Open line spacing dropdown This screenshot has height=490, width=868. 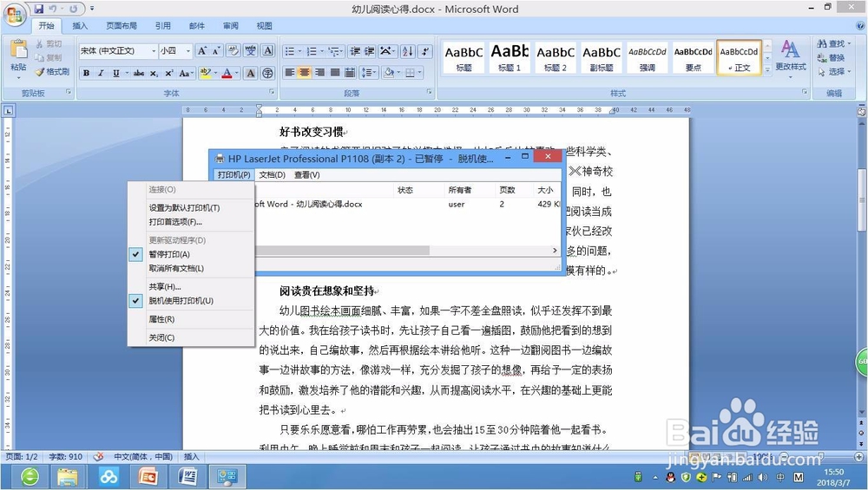click(x=369, y=73)
